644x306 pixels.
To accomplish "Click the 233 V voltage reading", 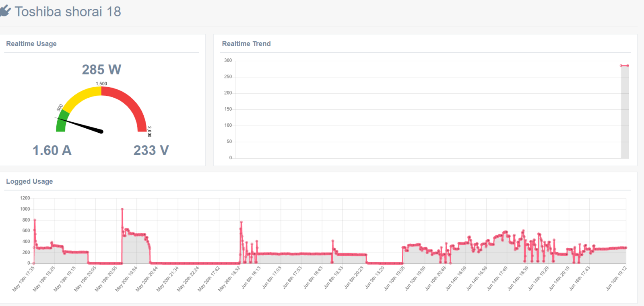I will coord(151,150).
